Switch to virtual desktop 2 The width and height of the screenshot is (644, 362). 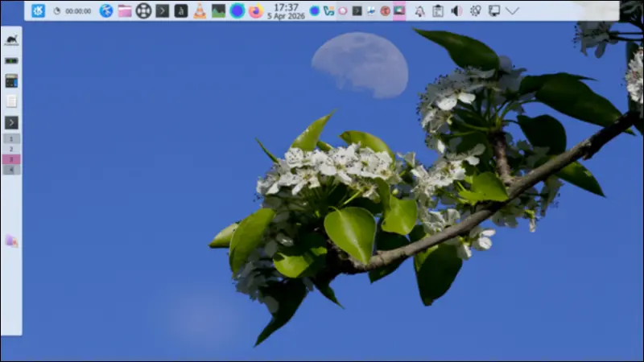[x=11, y=149]
